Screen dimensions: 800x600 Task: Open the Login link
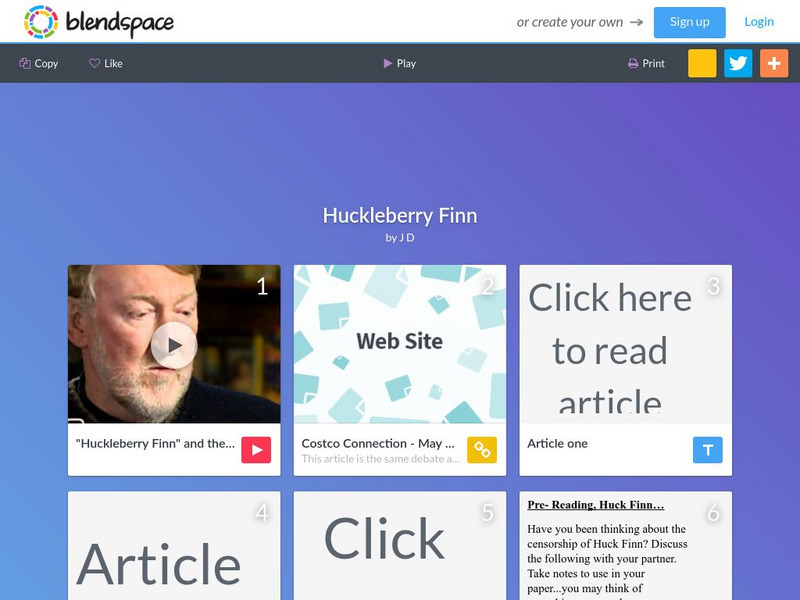point(759,22)
